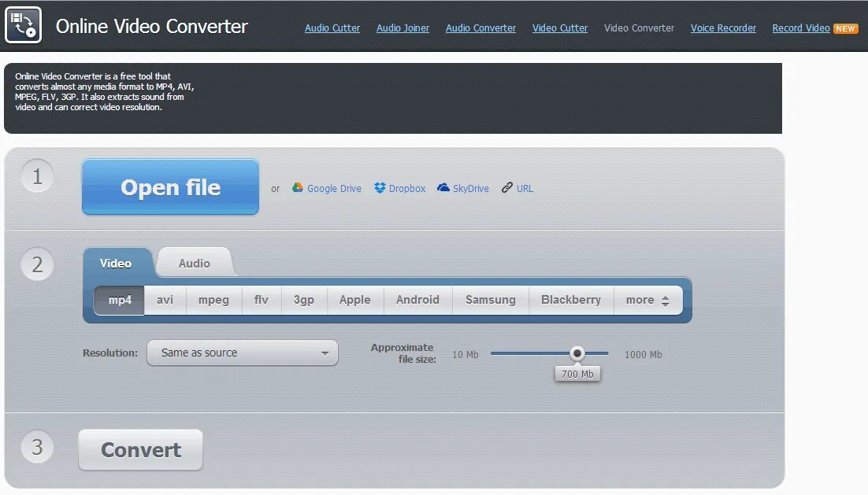Image resolution: width=868 pixels, height=495 pixels.
Task: Select the 3gp output format
Action: (304, 300)
